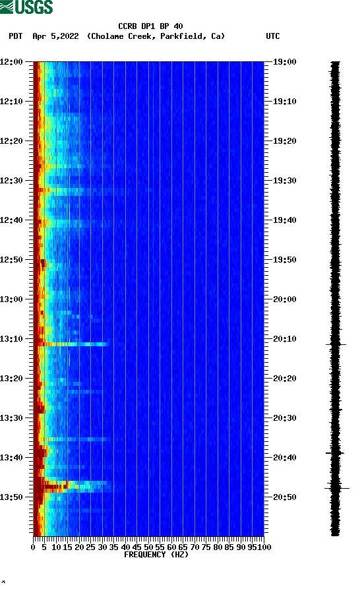Click the seismogram spike near 20:11 UTC
This screenshot has height=589, width=364.
336,344
